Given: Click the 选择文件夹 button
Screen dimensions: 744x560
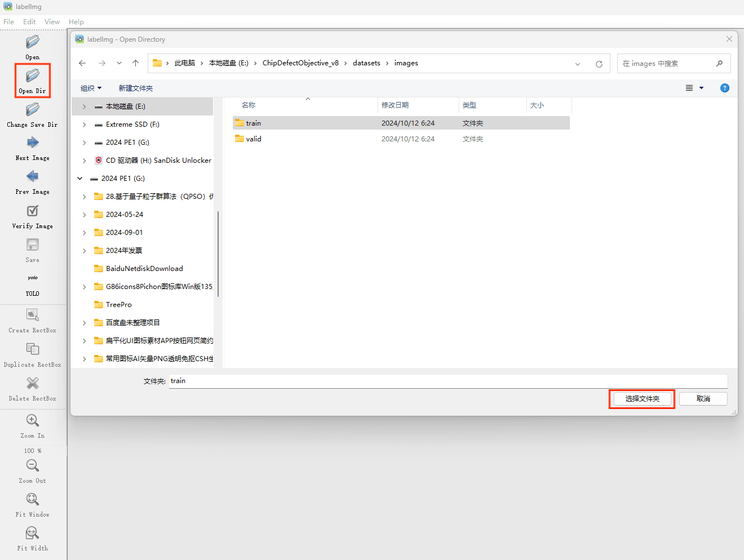Looking at the screenshot, I should (x=642, y=399).
